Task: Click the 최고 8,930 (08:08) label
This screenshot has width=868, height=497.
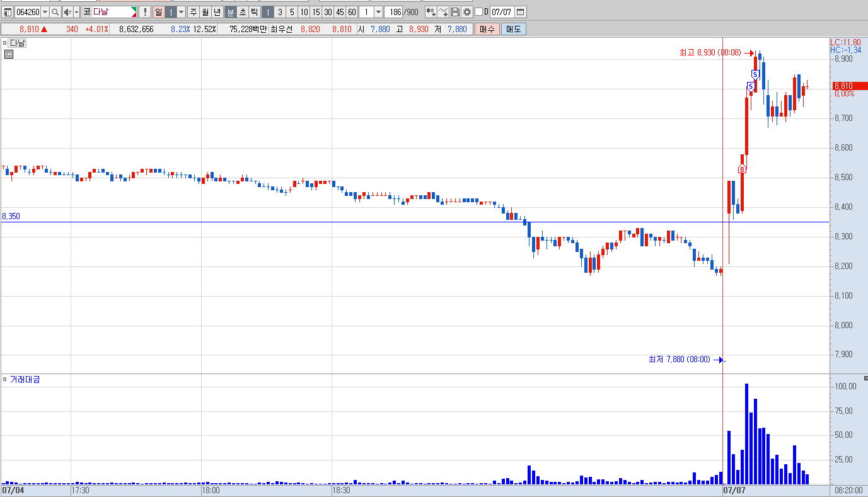Action: pos(710,53)
